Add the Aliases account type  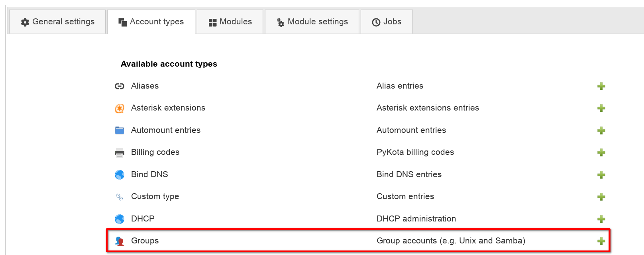coord(601,86)
